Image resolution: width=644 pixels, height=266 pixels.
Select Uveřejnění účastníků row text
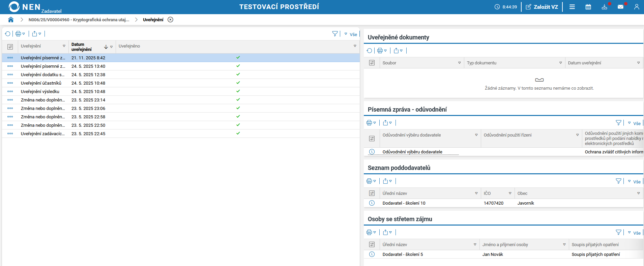[x=41, y=83]
